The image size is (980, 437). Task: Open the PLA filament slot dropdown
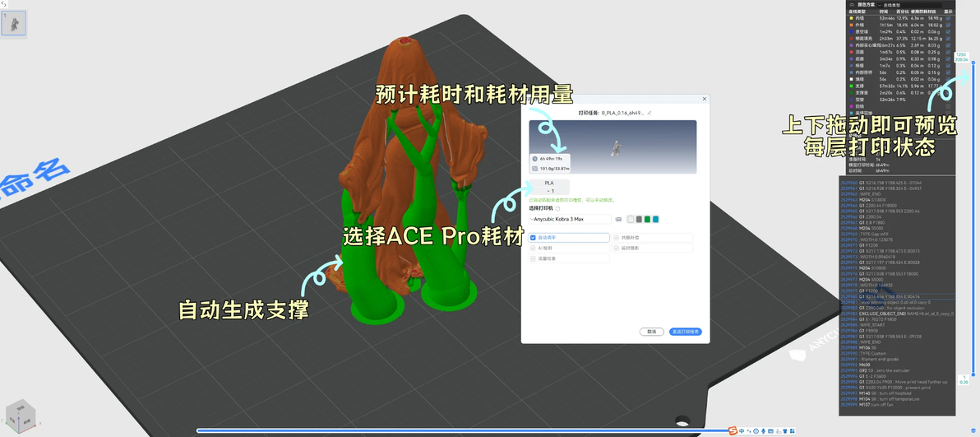(x=549, y=187)
